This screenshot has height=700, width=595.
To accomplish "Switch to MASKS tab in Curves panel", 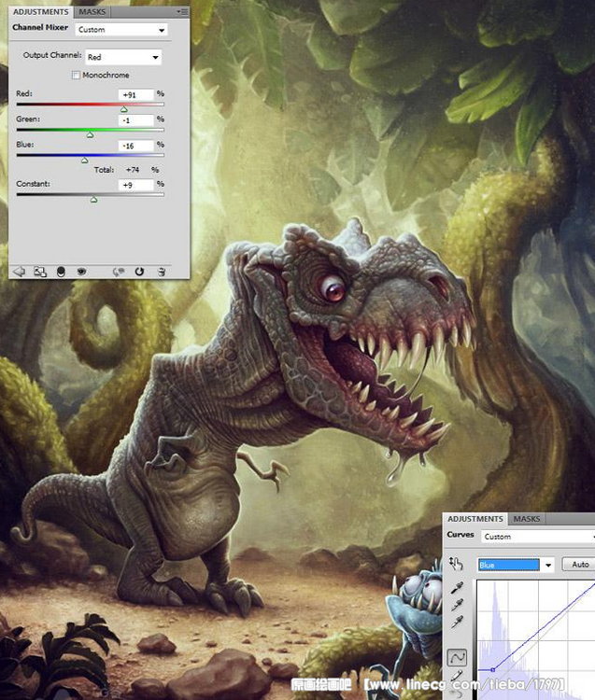I will coord(527,519).
